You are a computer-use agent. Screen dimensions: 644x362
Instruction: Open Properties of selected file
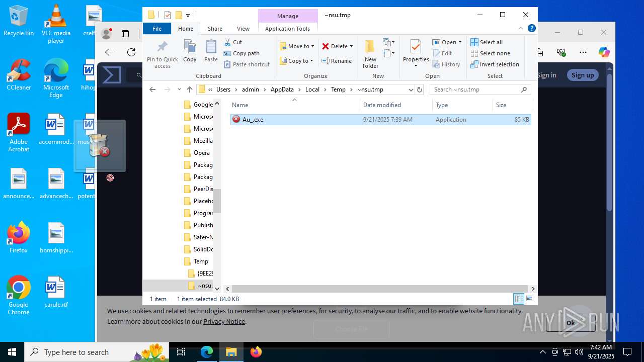pos(416,50)
